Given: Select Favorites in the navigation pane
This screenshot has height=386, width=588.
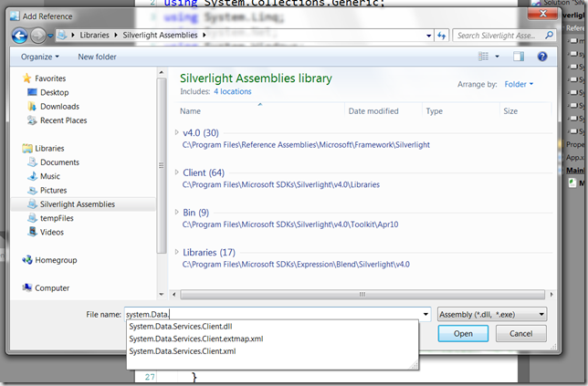Looking at the screenshot, I should (50, 78).
